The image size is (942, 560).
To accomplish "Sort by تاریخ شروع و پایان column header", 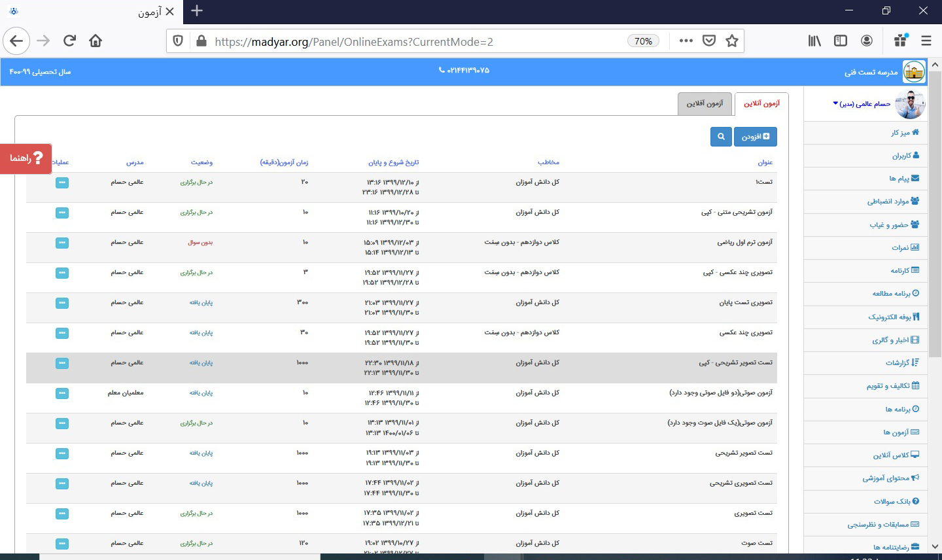I will (x=393, y=162).
